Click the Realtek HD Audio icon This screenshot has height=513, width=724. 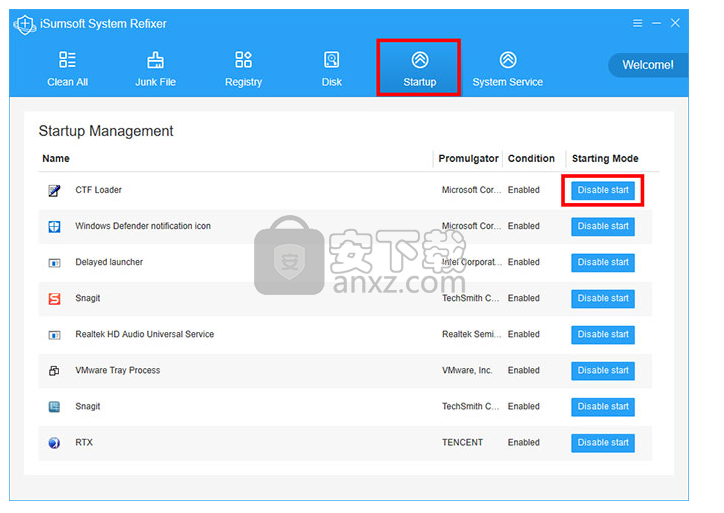pyautogui.click(x=54, y=335)
